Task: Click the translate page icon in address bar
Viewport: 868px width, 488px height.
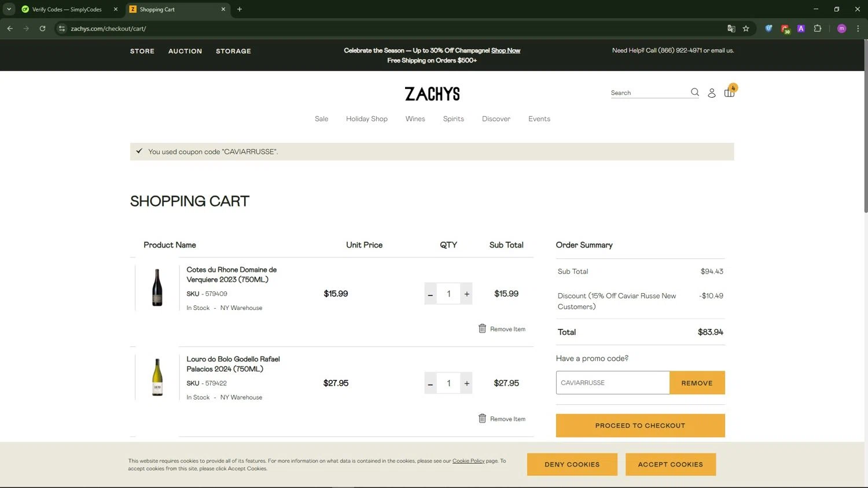Action: tap(731, 28)
